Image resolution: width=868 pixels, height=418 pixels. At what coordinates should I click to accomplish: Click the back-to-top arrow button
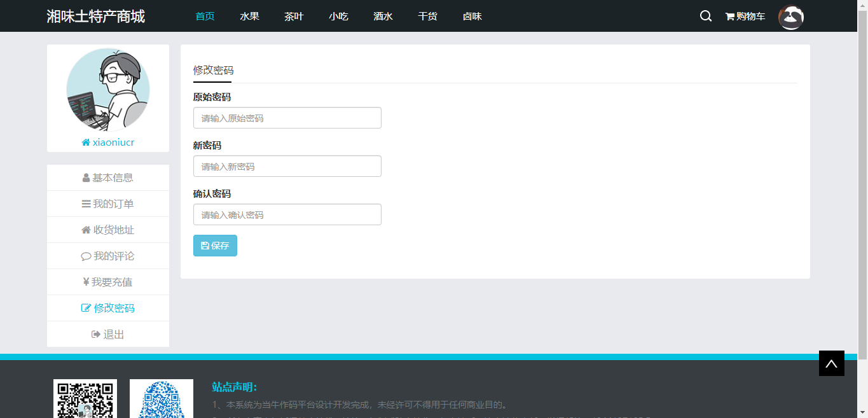(x=832, y=363)
